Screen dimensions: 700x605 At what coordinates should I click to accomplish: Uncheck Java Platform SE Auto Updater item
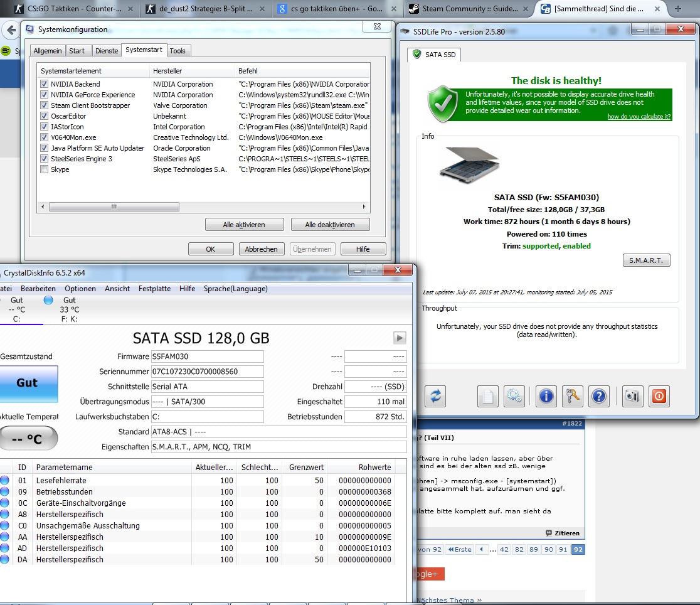pyautogui.click(x=44, y=148)
